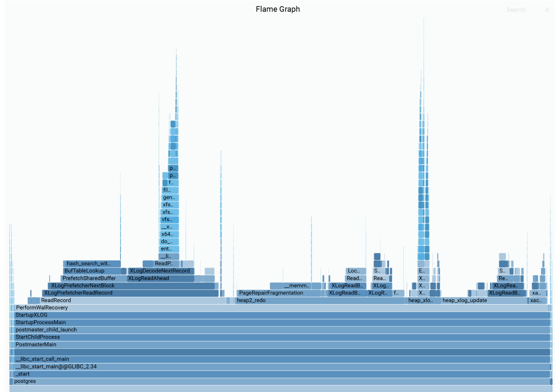555x392 pixels.
Task: Click the truncated "x64.." frame
Action: tap(169, 234)
